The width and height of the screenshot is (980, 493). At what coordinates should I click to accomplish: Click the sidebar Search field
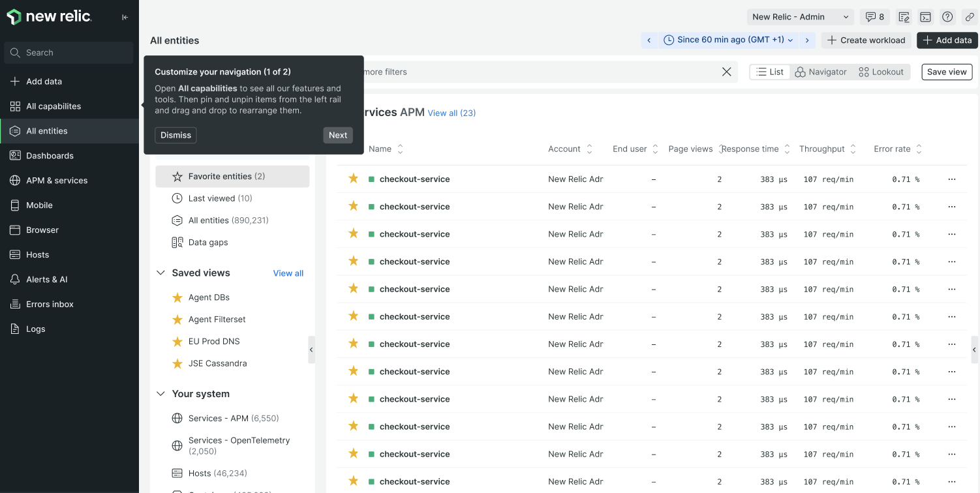(x=69, y=53)
